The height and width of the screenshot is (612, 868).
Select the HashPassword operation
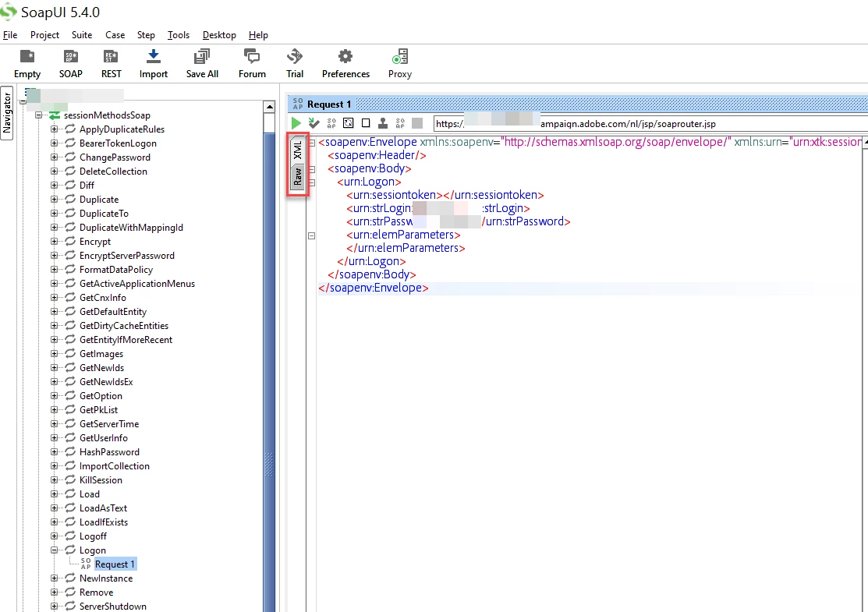coord(110,452)
